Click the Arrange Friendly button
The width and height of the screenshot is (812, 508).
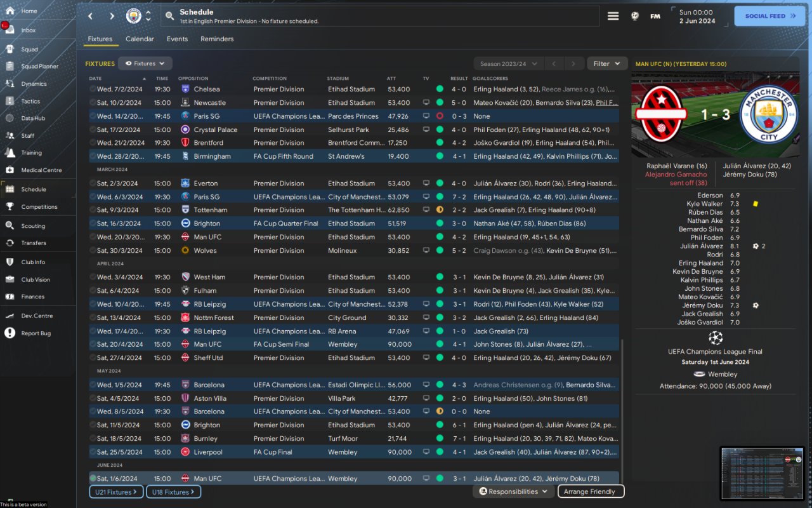click(591, 491)
